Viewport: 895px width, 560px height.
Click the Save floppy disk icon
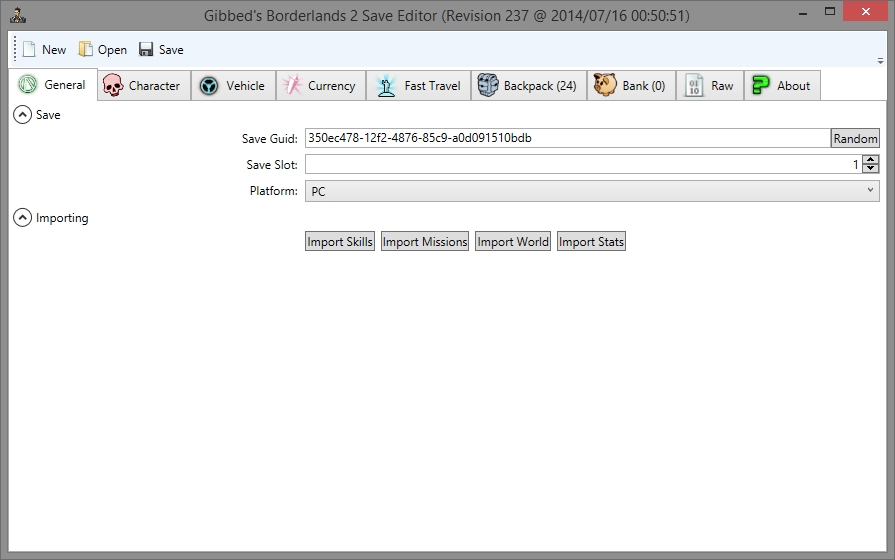(x=146, y=50)
